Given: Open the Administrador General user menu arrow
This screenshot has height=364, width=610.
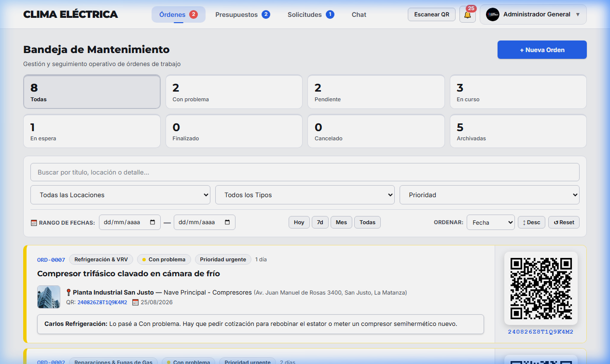Looking at the screenshot, I should tap(578, 14).
